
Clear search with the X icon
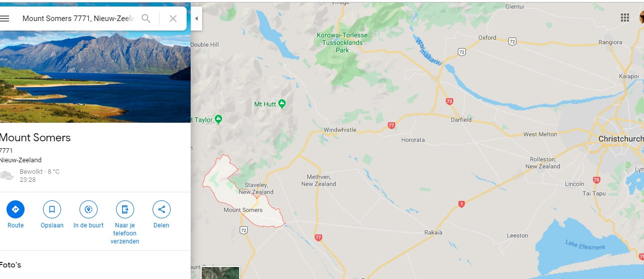click(x=173, y=19)
